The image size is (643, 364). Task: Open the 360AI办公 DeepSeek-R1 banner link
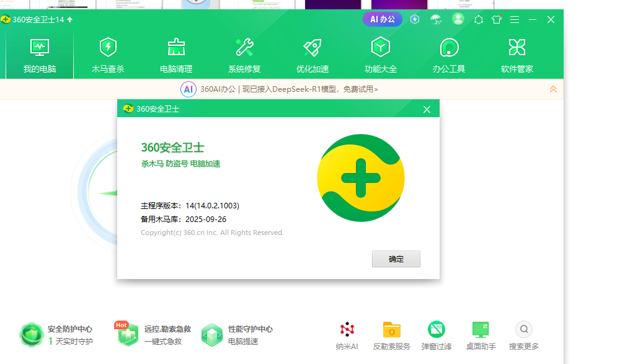pos(289,89)
